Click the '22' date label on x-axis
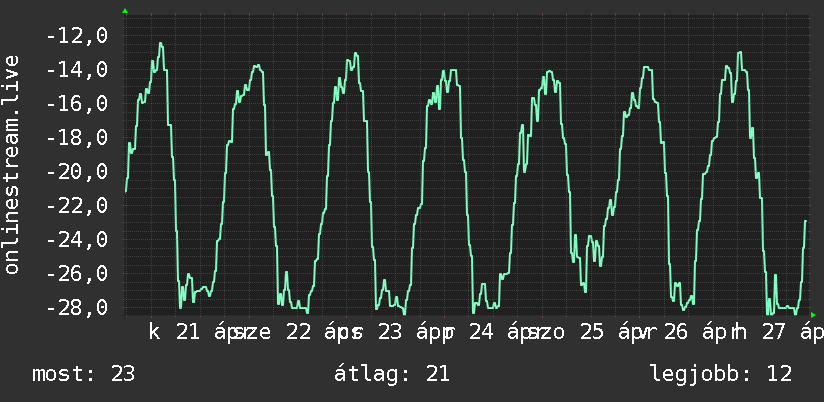Screen dimensions: 824x402 298,332
